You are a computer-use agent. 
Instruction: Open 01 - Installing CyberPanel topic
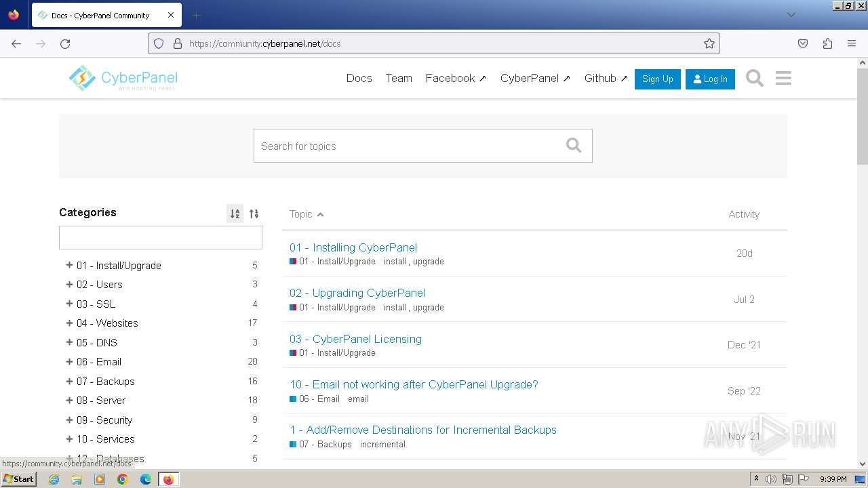(x=353, y=247)
